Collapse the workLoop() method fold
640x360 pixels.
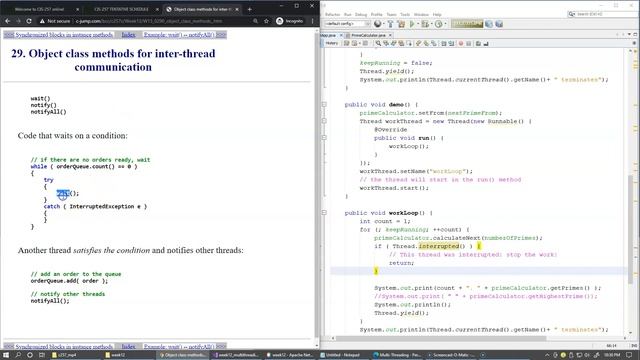(324, 213)
